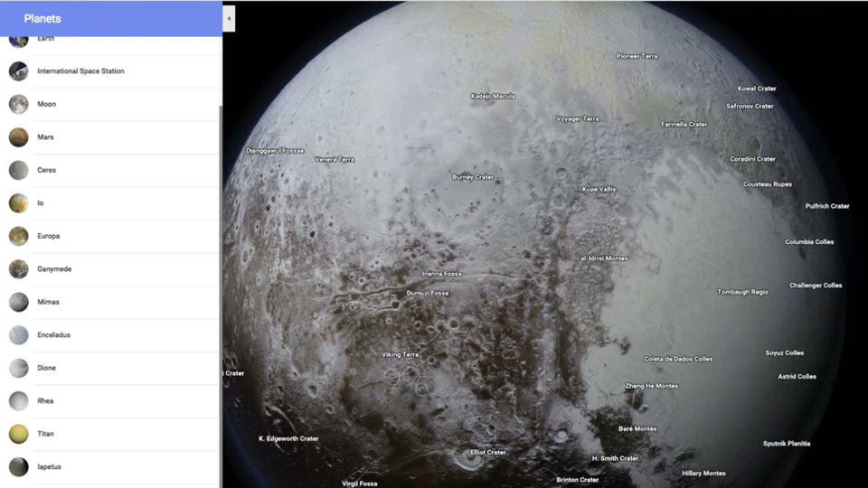This screenshot has height=488, width=868.
Task: Click the H. Smith Crater label
Action: [x=615, y=459]
